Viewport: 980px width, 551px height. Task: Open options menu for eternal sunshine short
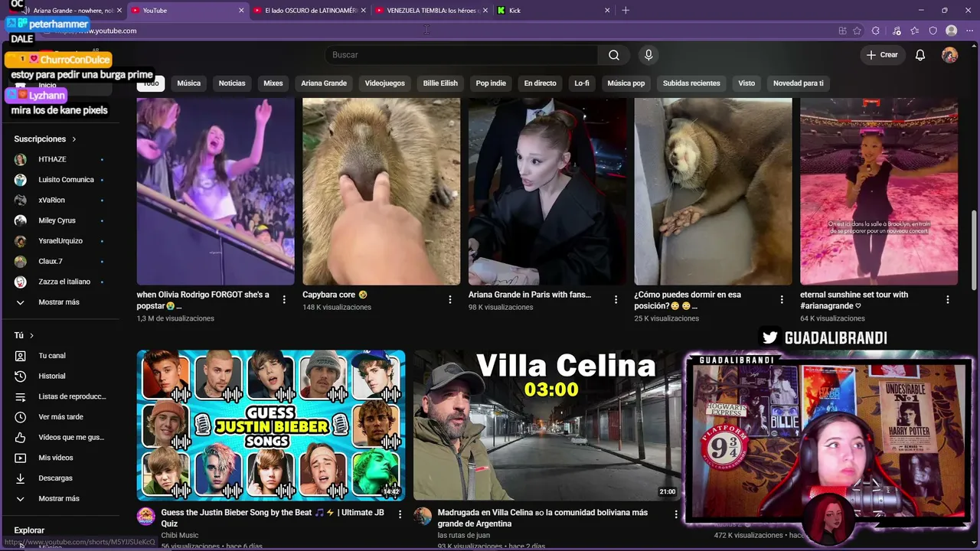(948, 300)
